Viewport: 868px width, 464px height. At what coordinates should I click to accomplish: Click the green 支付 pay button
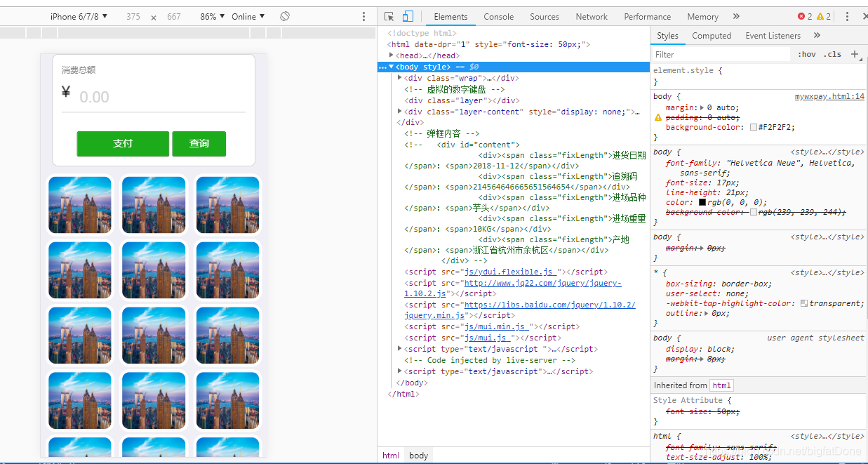pyautogui.click(x=123, y=143)
